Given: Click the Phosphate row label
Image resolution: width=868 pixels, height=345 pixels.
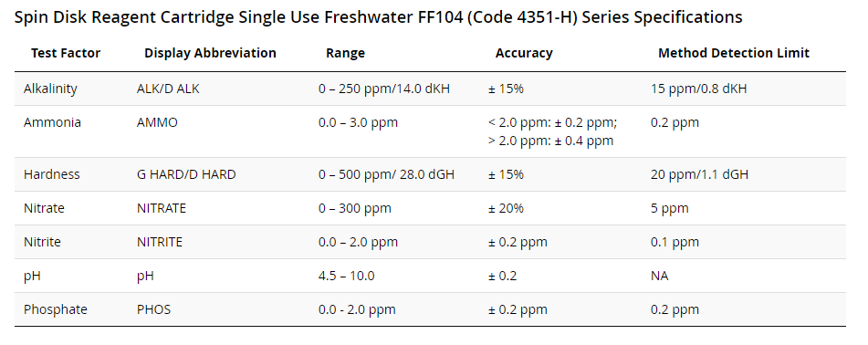Looking at the screenshot, I should (x=56, y=309).
